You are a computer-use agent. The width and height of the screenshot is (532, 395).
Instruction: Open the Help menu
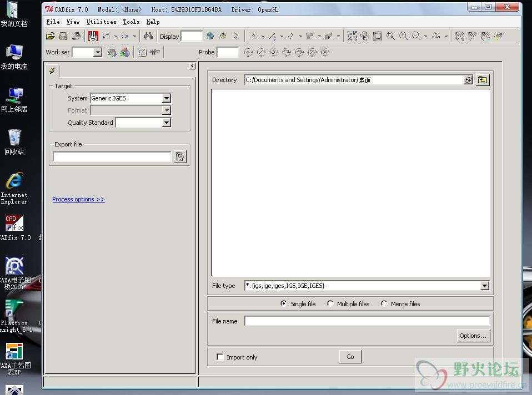pyautogui.click(x=153, y=22)
